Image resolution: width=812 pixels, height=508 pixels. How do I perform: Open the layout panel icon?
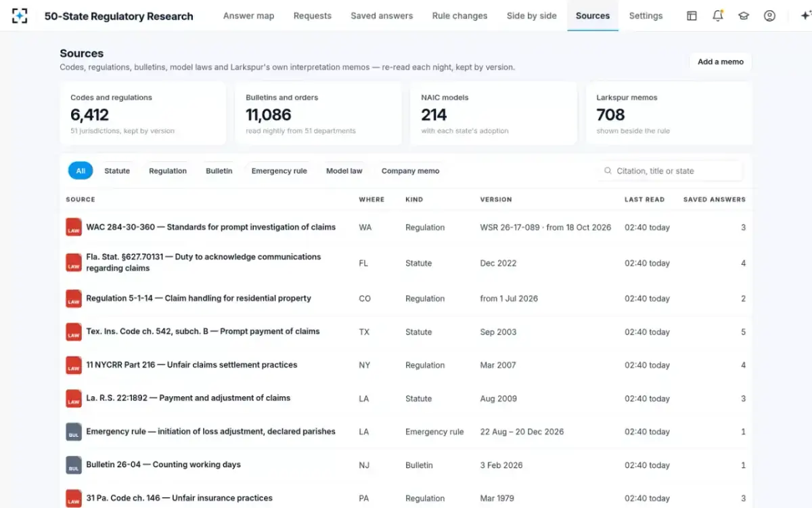coord(692,16)
